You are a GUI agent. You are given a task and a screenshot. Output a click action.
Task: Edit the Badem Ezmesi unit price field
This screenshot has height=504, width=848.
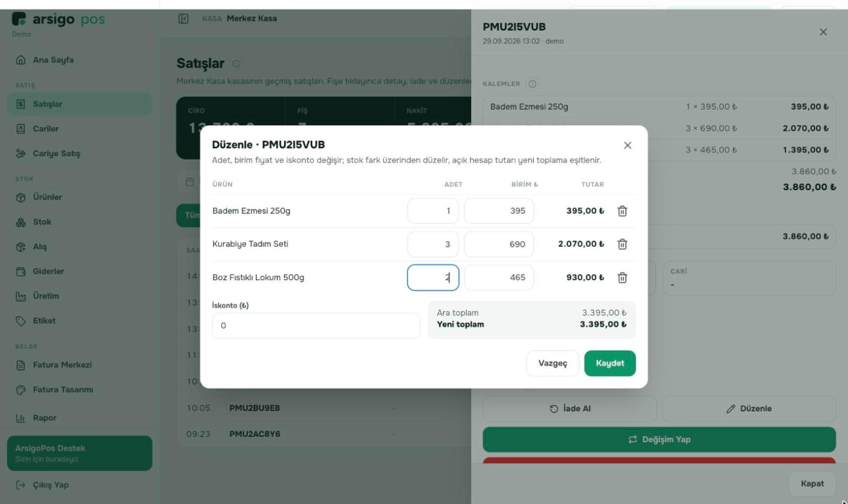coord(499,211)
